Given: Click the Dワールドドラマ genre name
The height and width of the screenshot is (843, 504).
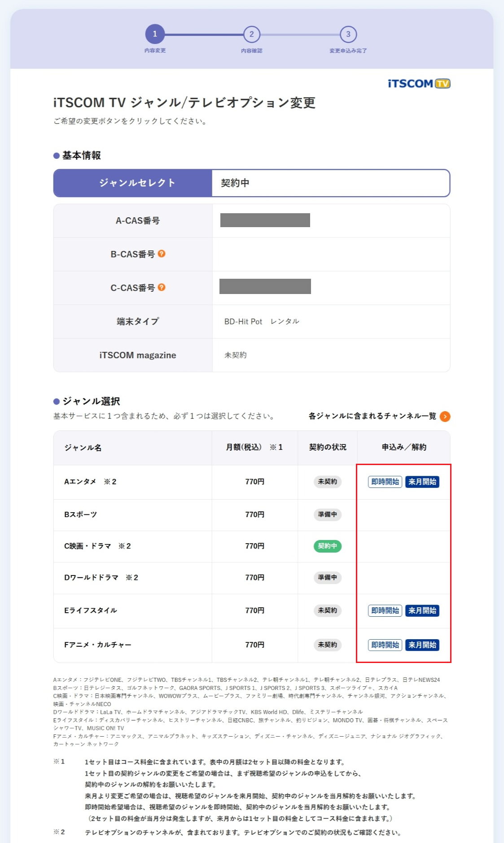Looking at the screenshot, I should coord(91,578).
